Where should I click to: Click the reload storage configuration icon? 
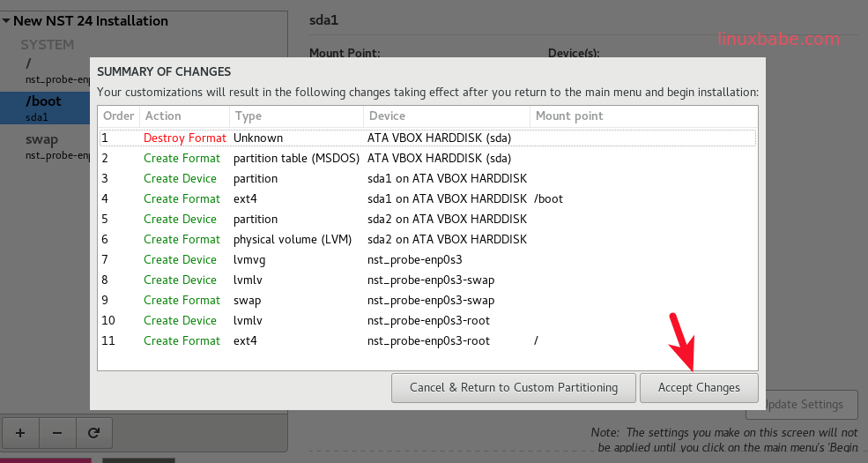pyautogui.click(x=93, y=432)
